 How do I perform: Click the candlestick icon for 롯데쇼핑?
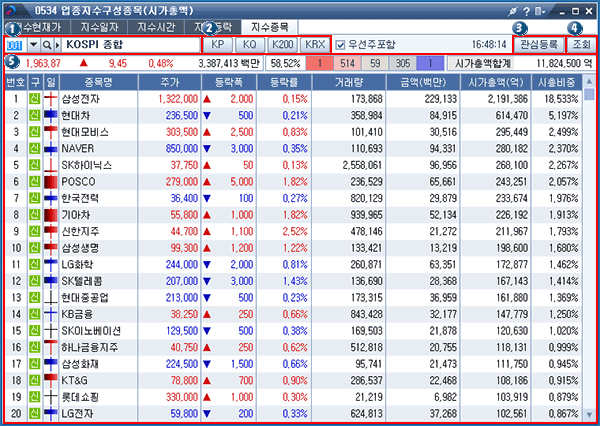51,397
